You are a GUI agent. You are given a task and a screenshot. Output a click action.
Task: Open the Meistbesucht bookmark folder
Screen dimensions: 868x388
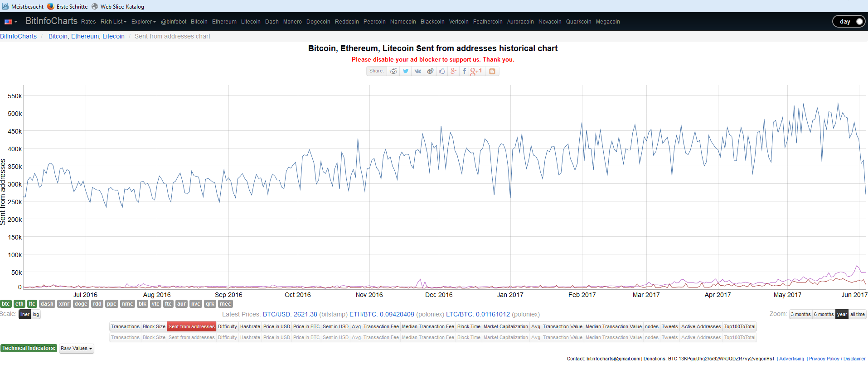[x=23, y=6]
